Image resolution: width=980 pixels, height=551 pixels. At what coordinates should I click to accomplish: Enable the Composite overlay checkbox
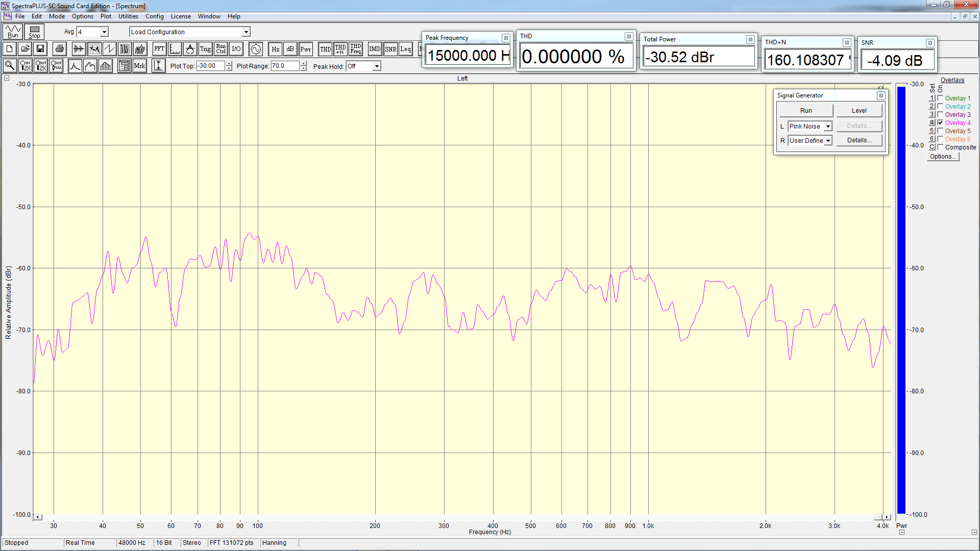(940, 147)
